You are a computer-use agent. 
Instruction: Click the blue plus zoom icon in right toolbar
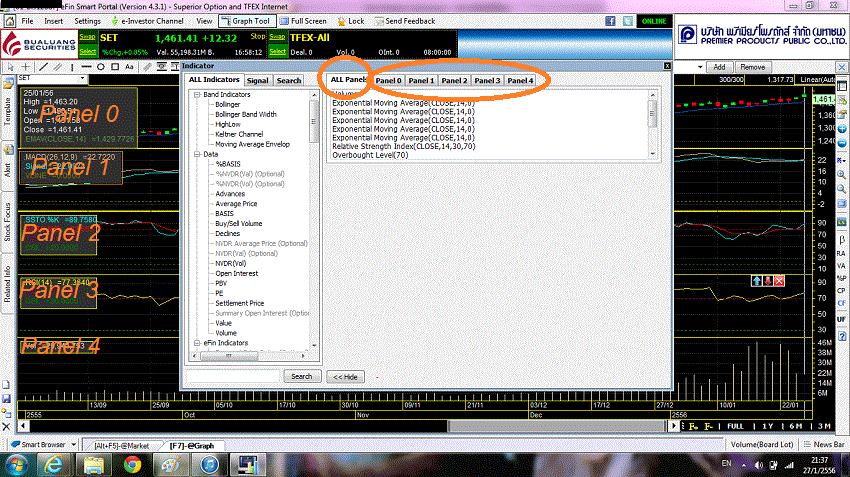[x=842, y=129]
